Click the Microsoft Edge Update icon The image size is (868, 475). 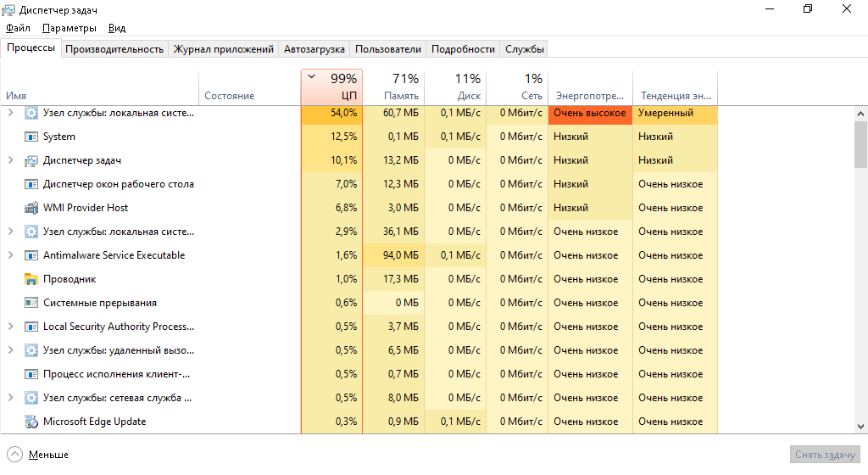31,422
